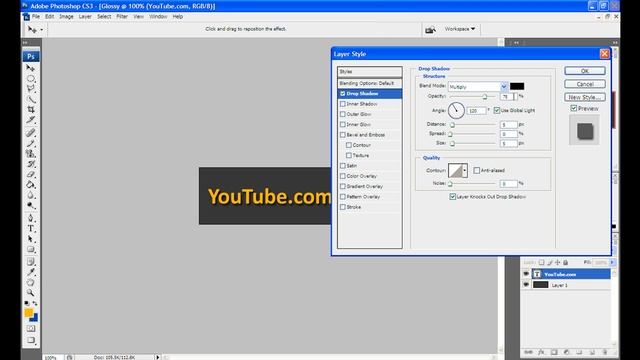This screenshot has width=640, height=360.
Task: Open the Contour picker dropdown arrow
Action: [464, 171]
